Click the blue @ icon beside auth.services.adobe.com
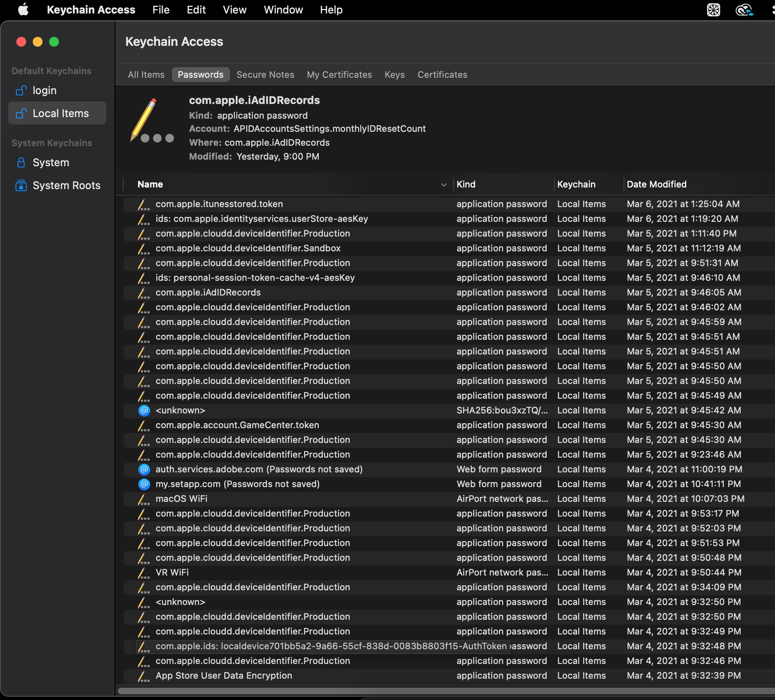 tap(144, 469)
